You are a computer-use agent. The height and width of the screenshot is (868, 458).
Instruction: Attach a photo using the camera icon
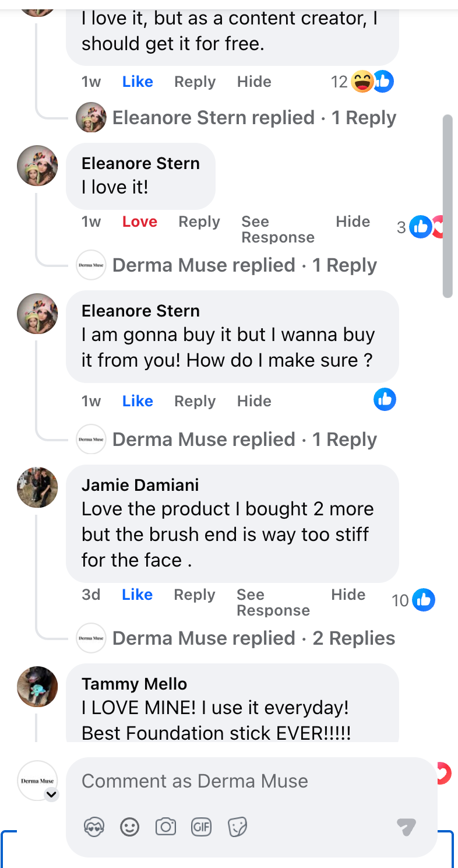pos(165,827)
